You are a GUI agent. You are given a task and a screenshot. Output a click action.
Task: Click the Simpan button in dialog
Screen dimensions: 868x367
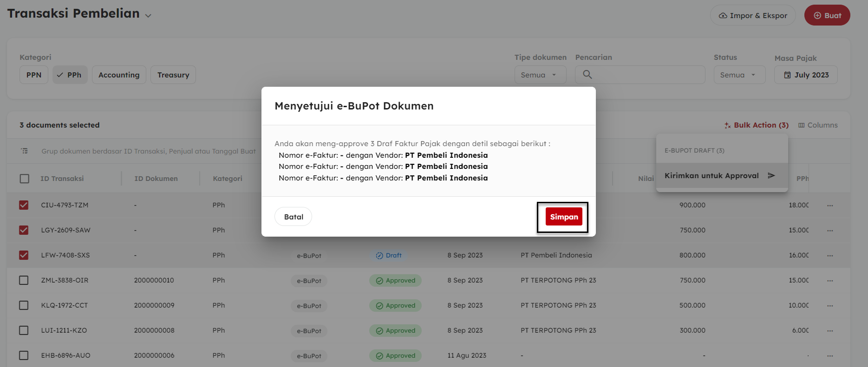(563, 217)
